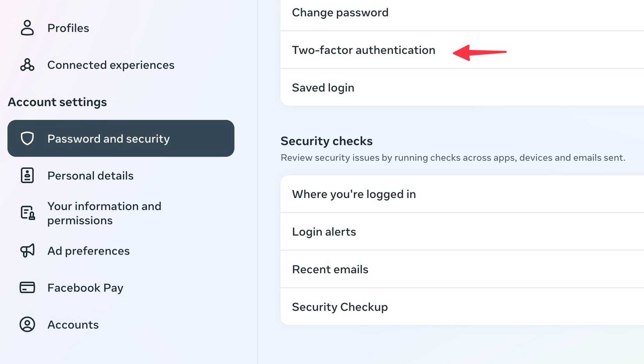
Task: Select Personal details in sidebar
Action: pos(91,175)
